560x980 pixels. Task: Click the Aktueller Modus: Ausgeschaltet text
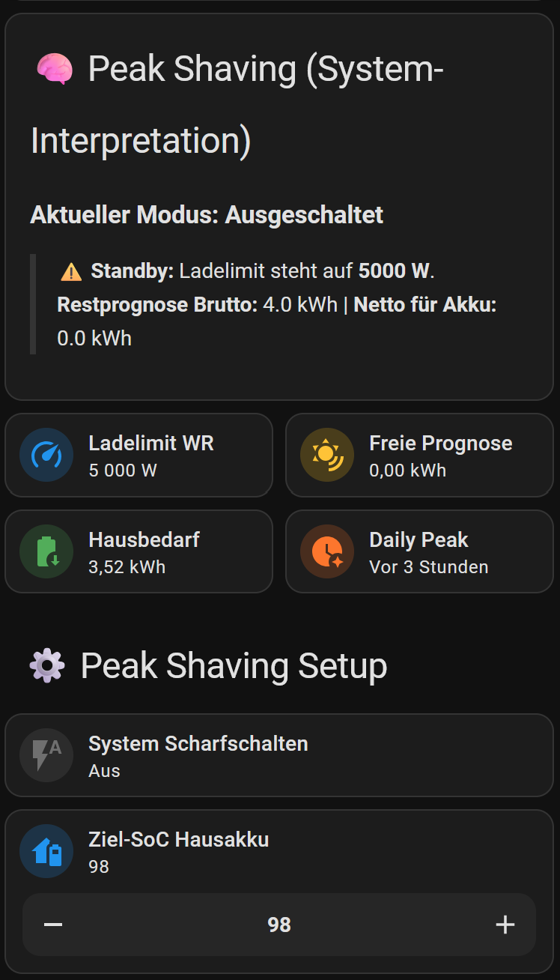(207, 215)
